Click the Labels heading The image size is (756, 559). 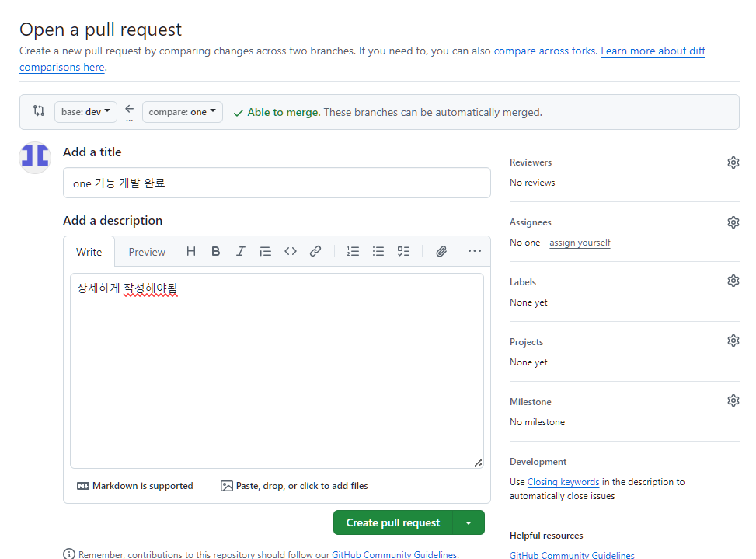pyautogui.click(x=523, y=282)
